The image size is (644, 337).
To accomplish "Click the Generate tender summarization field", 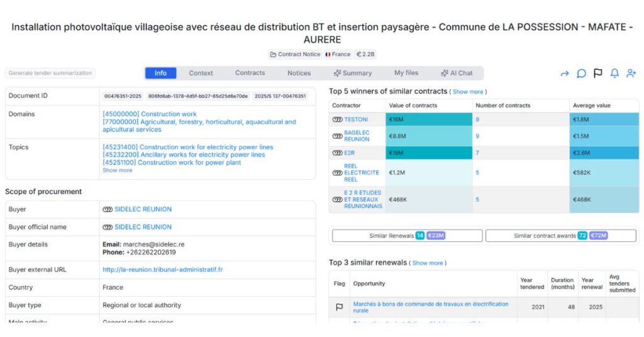I will (x=50, y=74).
